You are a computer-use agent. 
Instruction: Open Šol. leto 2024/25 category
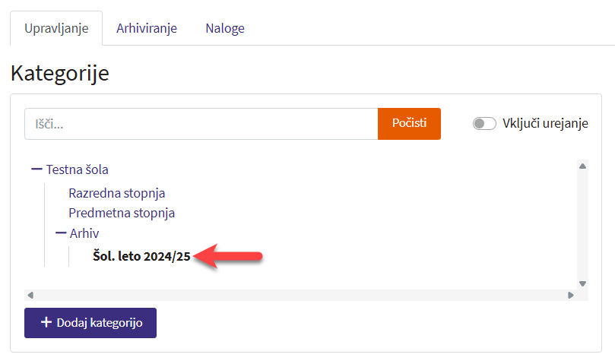tap(141, 256)
